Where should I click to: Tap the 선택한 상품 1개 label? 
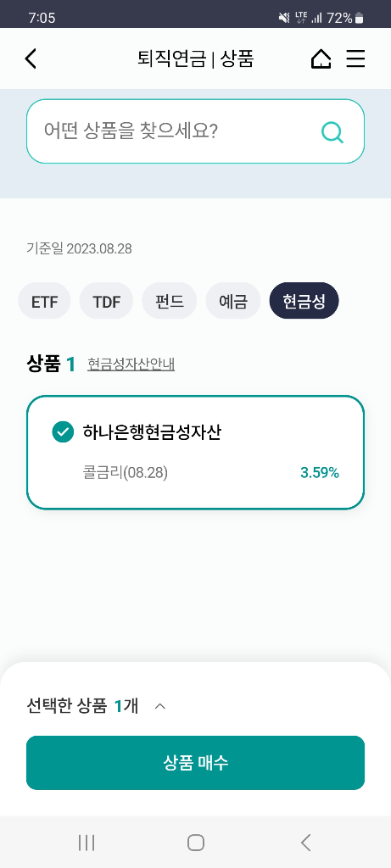click(82, 706)
